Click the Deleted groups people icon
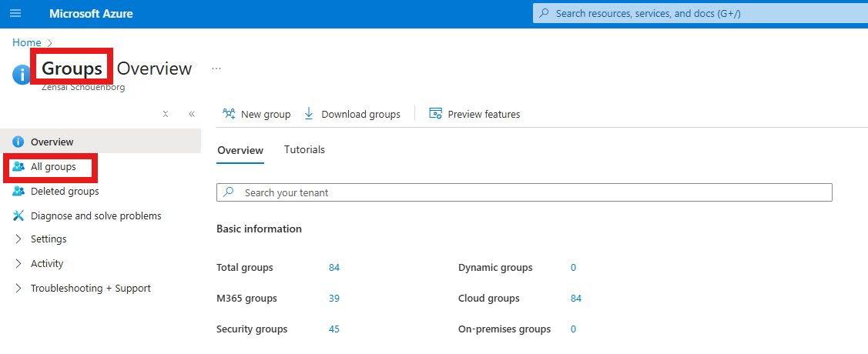 (18, 192)
